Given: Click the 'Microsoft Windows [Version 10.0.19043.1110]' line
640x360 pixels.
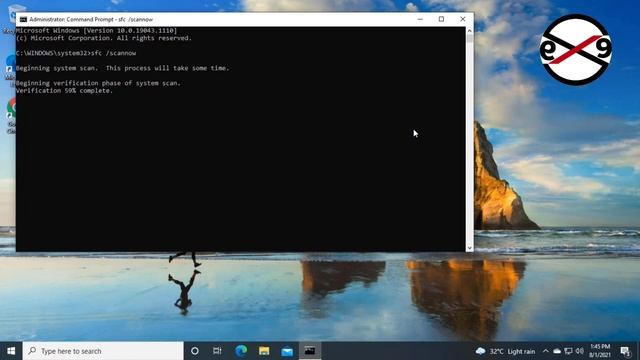Looking at the screenshot, I should (x=96, y=31).
